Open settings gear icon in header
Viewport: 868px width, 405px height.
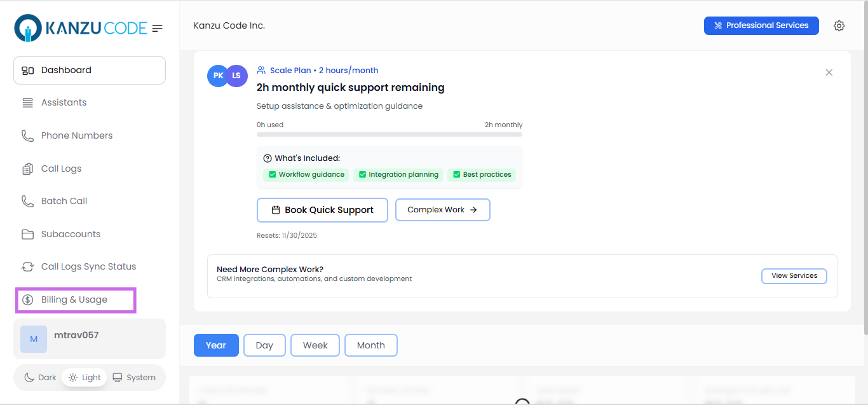coord(839,26)
